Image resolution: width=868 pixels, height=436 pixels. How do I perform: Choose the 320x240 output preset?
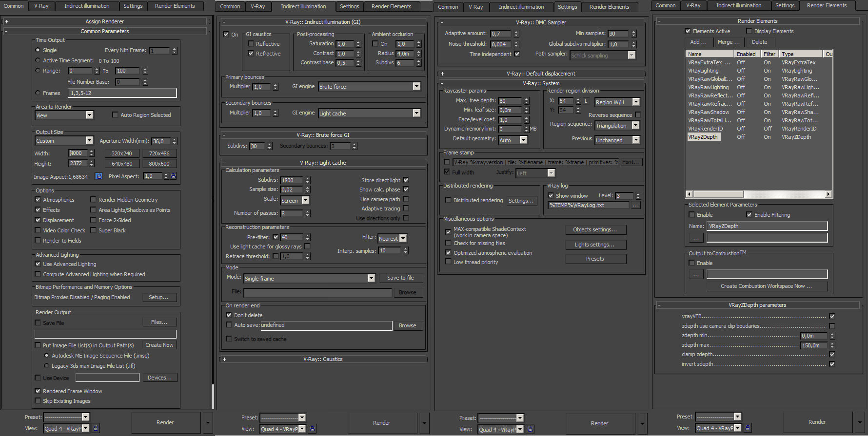pyautogui.click(x=121, y=153)
